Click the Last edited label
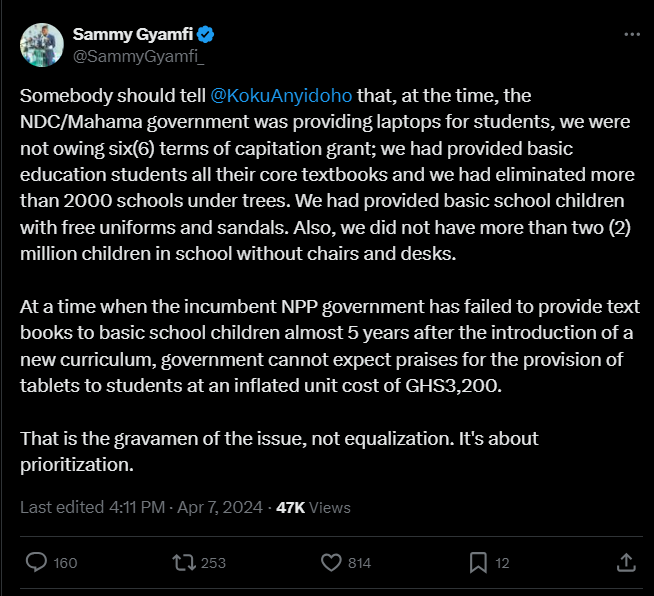654x596 pixels. (59, 507)
